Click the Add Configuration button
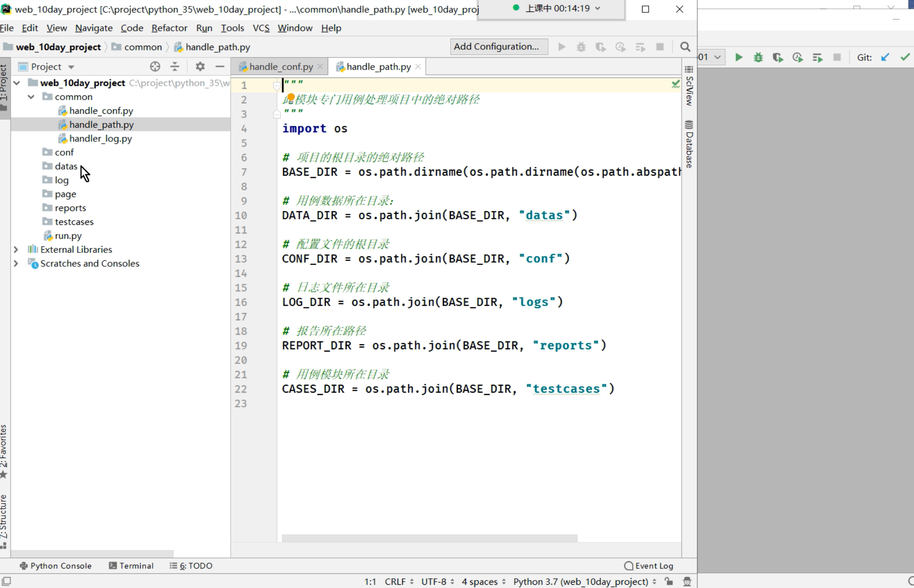Screen dimensions: 914x588 pos(498,47)
